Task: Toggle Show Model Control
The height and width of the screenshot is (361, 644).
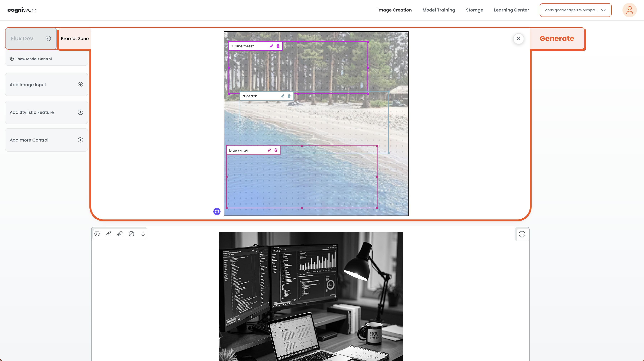Action: (33, 59)
